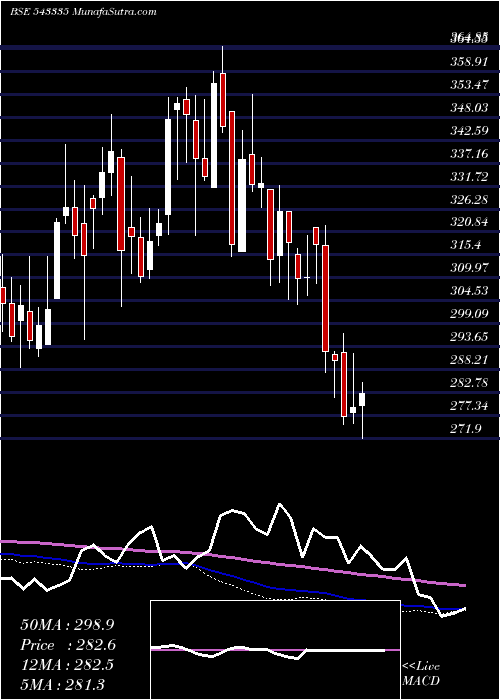This screenshot has width=500, height=700.
Task: Select the 309.97 price axis label
Action: [469, 268]
